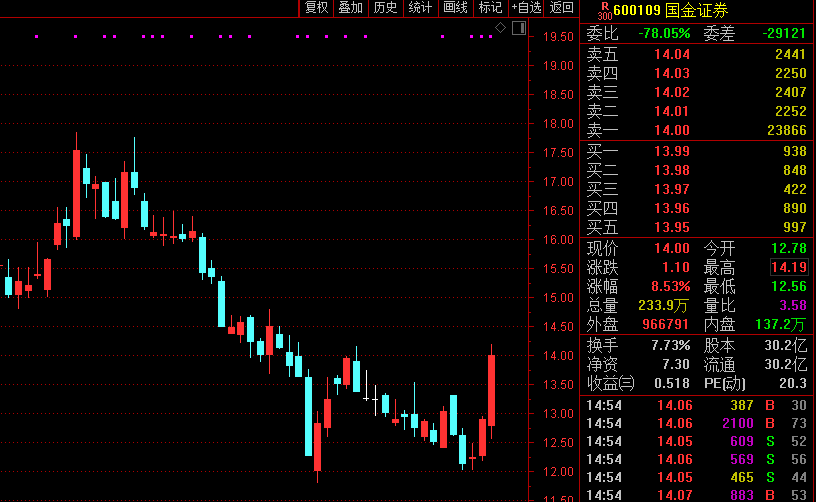816x502 pixels.
Task: Click 卖四 price 14.03
Action: click(671, 73)
